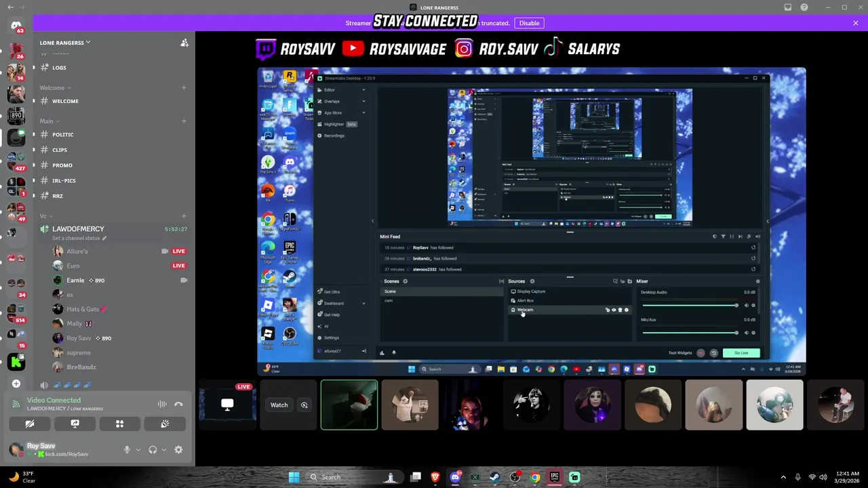Start an activity from the voice panel
The width and height of the screenshot is (868, 488).
click(x=119, y=424)
